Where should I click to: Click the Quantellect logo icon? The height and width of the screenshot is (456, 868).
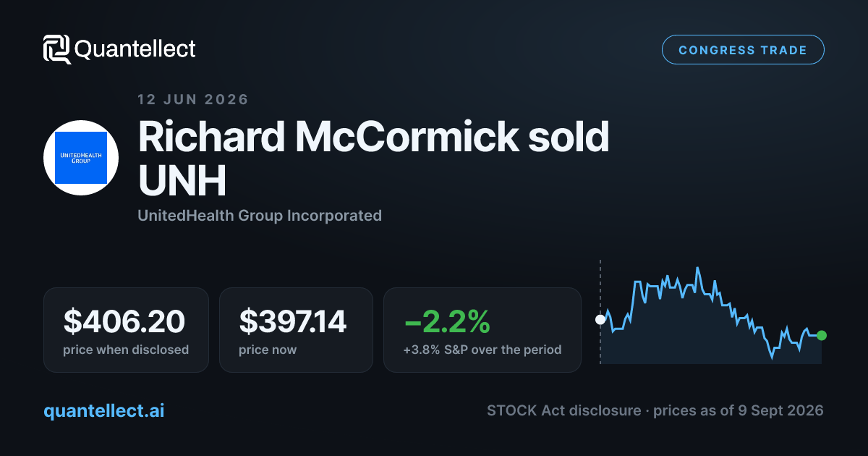[x=57, y=49]
